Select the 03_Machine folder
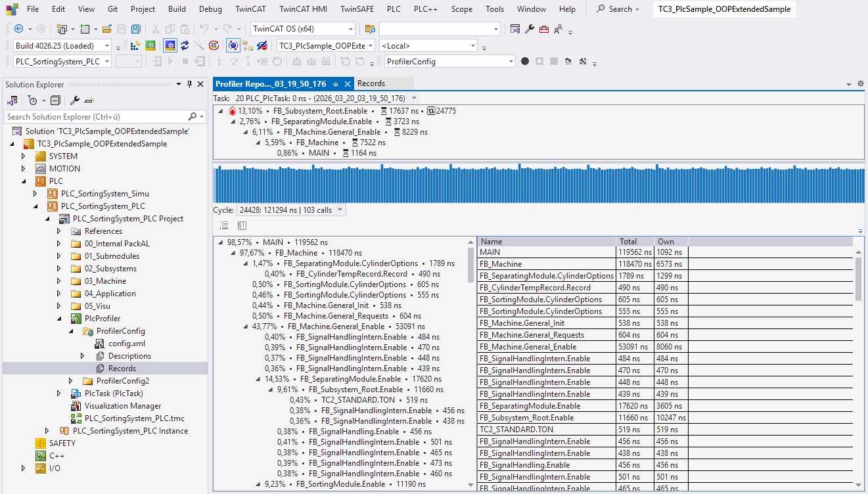The image size is (868, 494). pos(105,281)
